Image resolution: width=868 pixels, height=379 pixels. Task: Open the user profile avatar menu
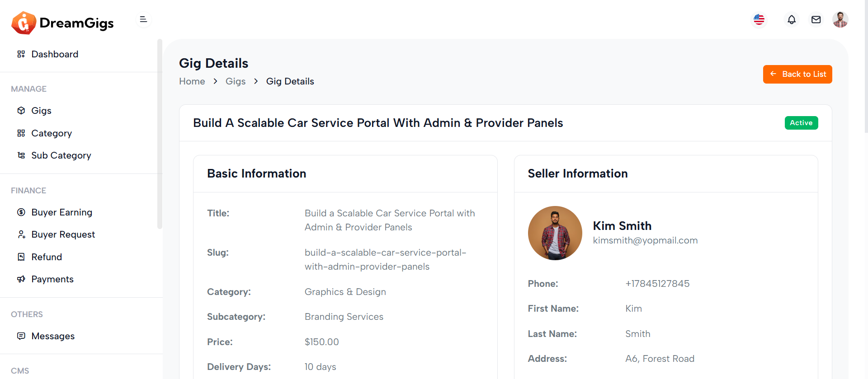pos(840,19)
